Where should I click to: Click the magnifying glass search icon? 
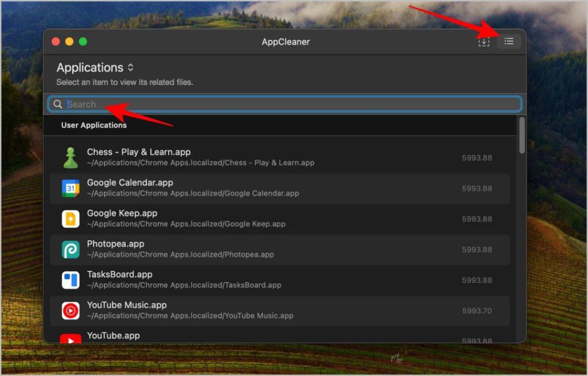tap(58, 104)
